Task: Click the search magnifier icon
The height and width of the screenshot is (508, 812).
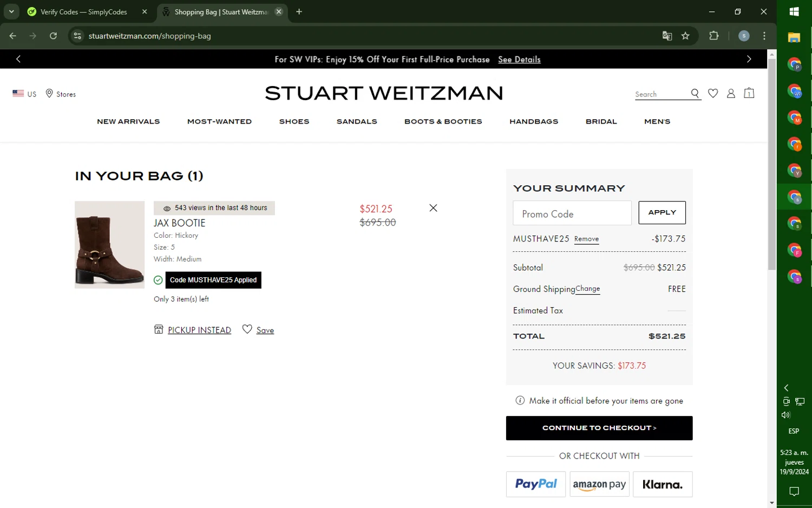Action: (695, 94)
